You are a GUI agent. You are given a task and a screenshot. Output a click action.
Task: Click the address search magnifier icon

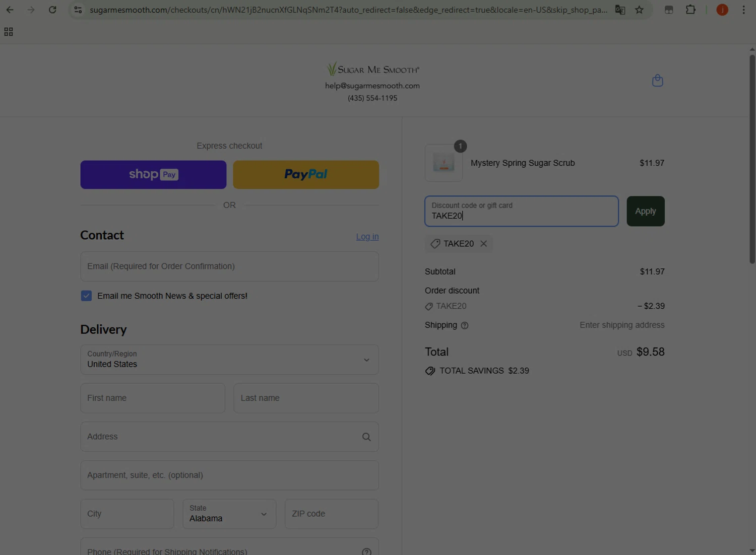pos(366,437)
